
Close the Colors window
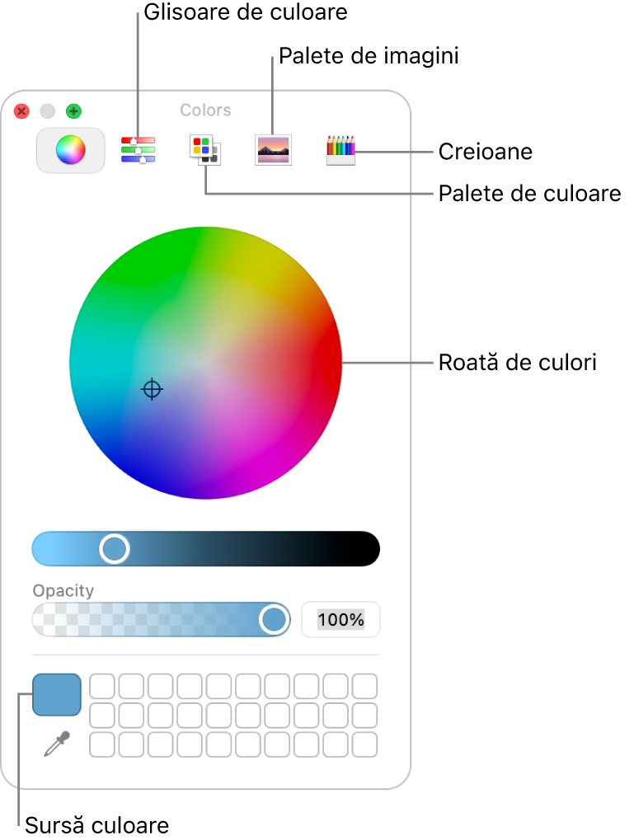click(21, 111)
